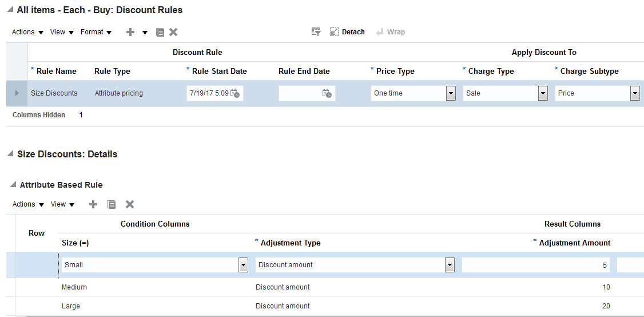Image resolution: width=644 pixels, height=317 pixels.
Task: Click duplicate icon in Discount Rules toolbar
Action: (160, 33)
